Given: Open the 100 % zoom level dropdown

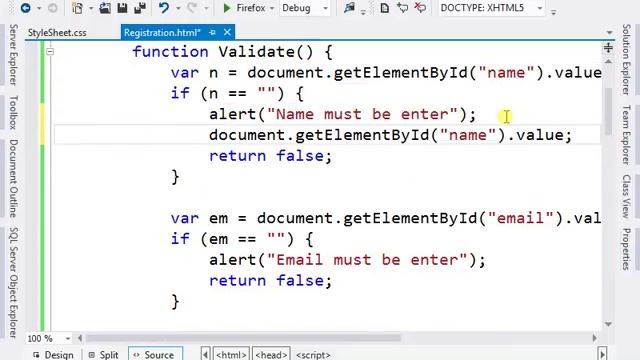Looking at the screenshot, I should pos(68,338).
